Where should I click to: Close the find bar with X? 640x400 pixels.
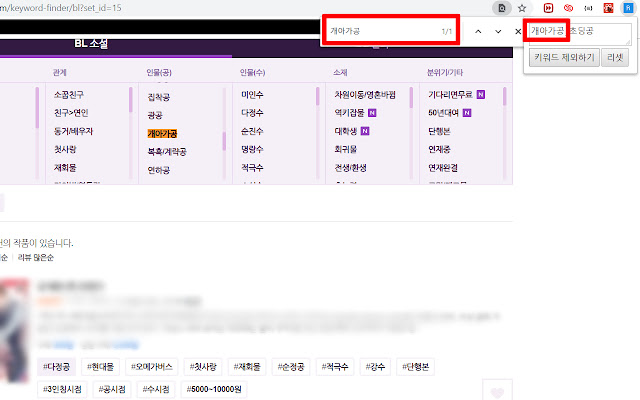pos(518,31)
